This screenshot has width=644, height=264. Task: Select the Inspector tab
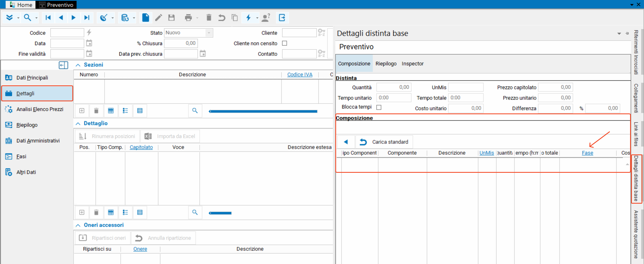pos(412,64)
